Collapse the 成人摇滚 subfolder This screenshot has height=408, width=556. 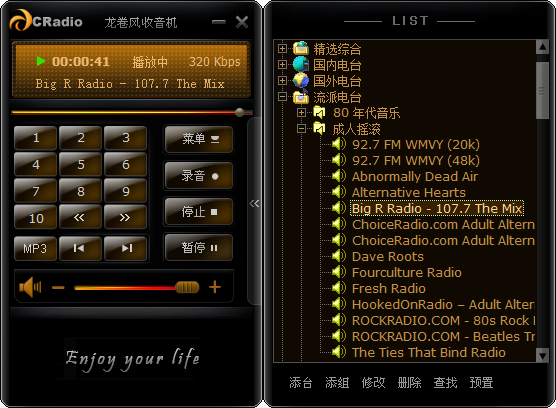(301, 129)
